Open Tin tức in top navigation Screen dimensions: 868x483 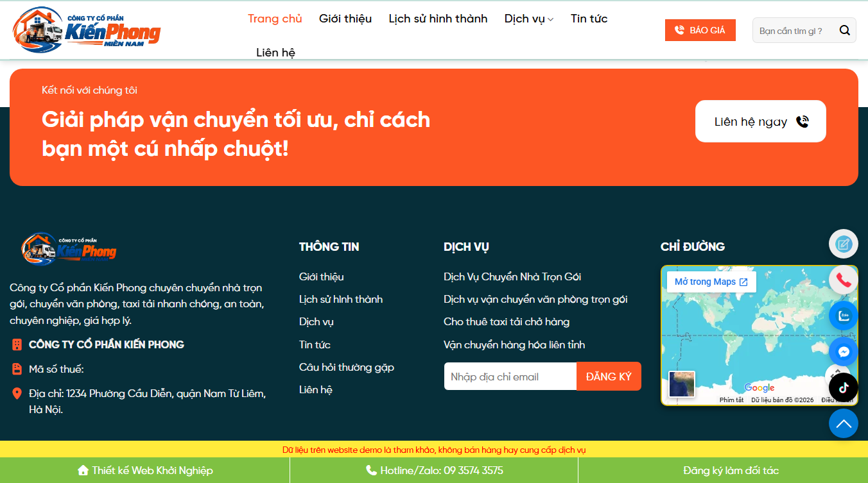[589, 19]
